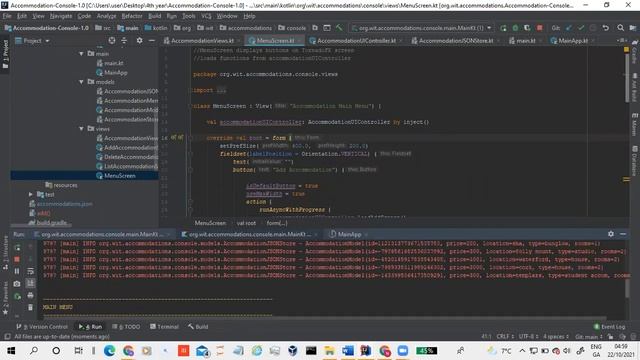Viewport: 640px width, 360px height.
Task: Open Search Everywhere magnifier icon
Action: (x=620, y=28)
